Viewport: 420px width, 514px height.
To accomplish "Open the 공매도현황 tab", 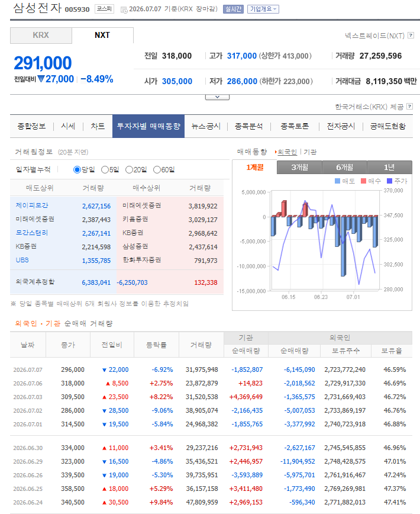I will pos(388,127).
